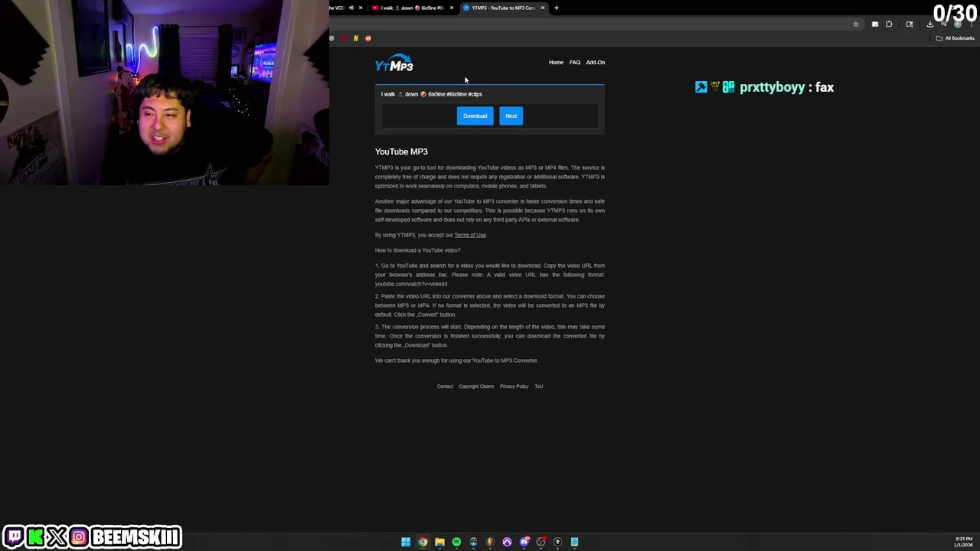Screen dimensions: 980x551
Task: Click the blue Download button
Action: tap(475, 116)
